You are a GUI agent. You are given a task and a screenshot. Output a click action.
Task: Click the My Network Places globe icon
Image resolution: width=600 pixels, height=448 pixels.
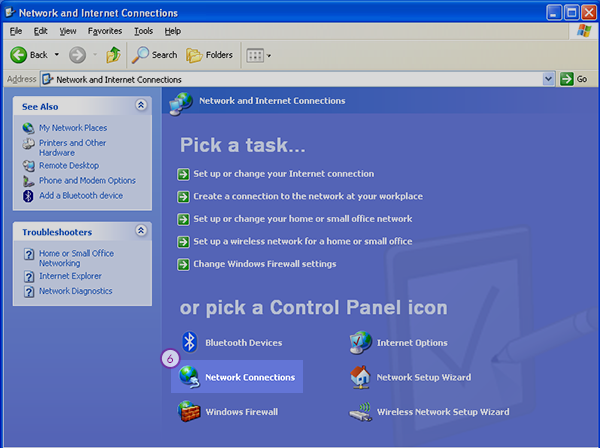point(28,128)
